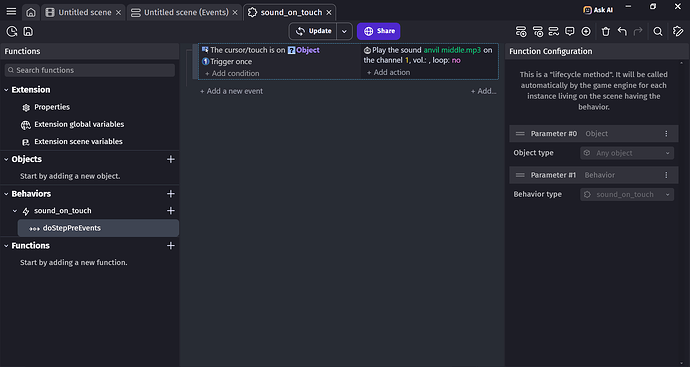The image size is (690, 367).
Task: Switch to Untitled scene (Events) tab
Action: (x=185, y=13)
